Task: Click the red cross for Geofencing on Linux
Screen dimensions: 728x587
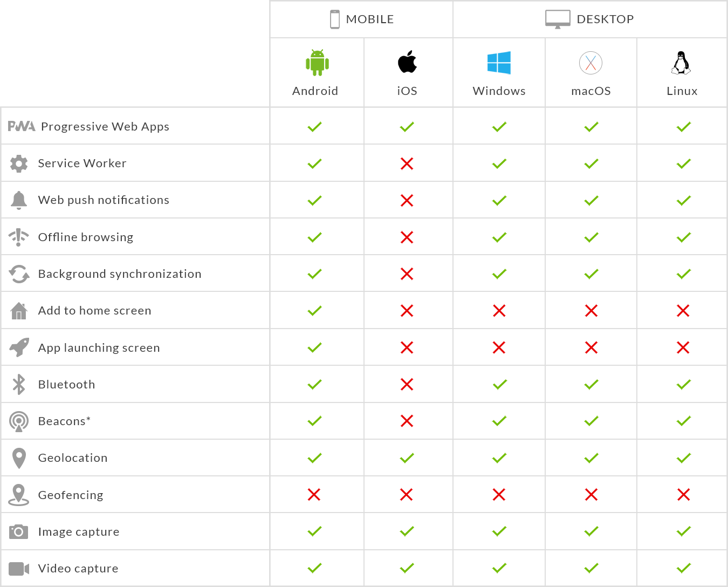Action: 683,495
